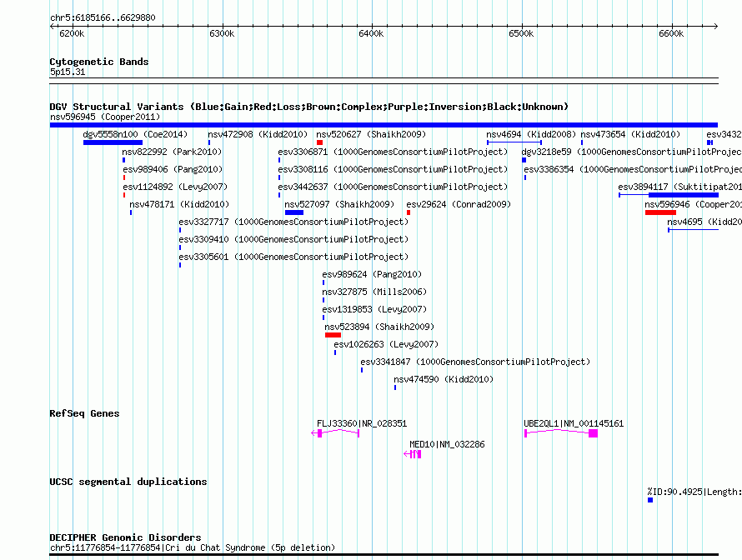Screen dimensions: 742x560
Task: Click the 5p15.31 cytogenetic band label
Action: point(68,72)
